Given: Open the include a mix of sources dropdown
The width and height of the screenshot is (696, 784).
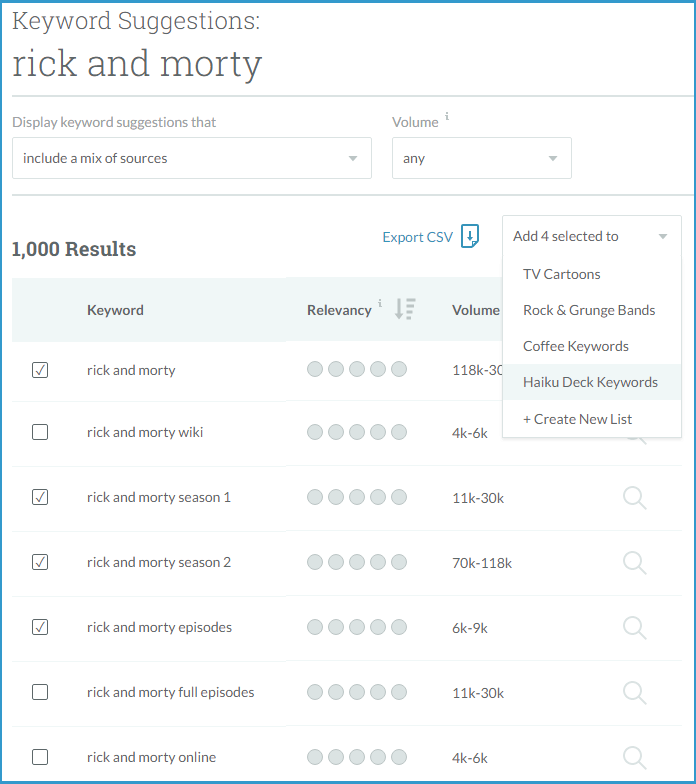Looking at the screenshot, I should point(191,158).
